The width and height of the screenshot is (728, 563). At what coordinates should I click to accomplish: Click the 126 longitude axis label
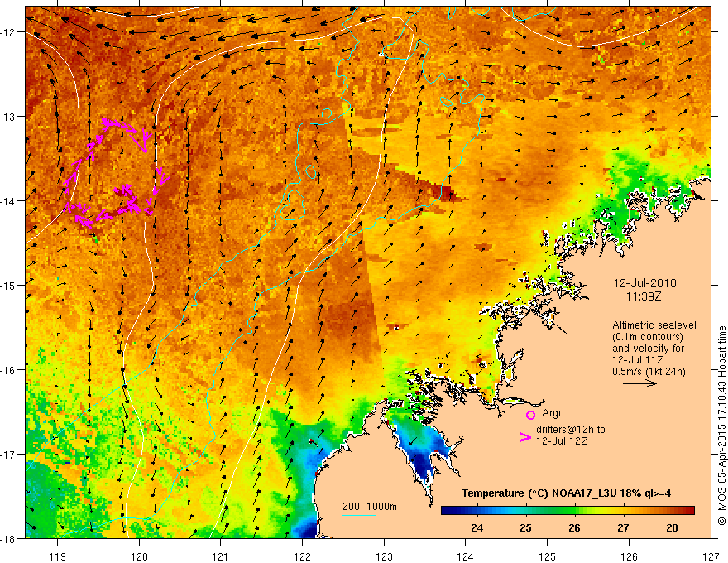(629, 556)
